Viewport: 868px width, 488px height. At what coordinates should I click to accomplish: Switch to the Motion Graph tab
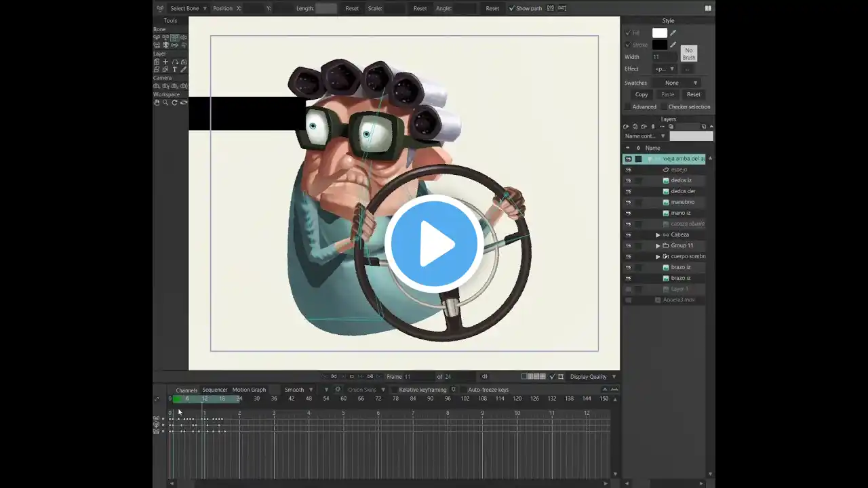pyautogui.click(x=249, y=390)
